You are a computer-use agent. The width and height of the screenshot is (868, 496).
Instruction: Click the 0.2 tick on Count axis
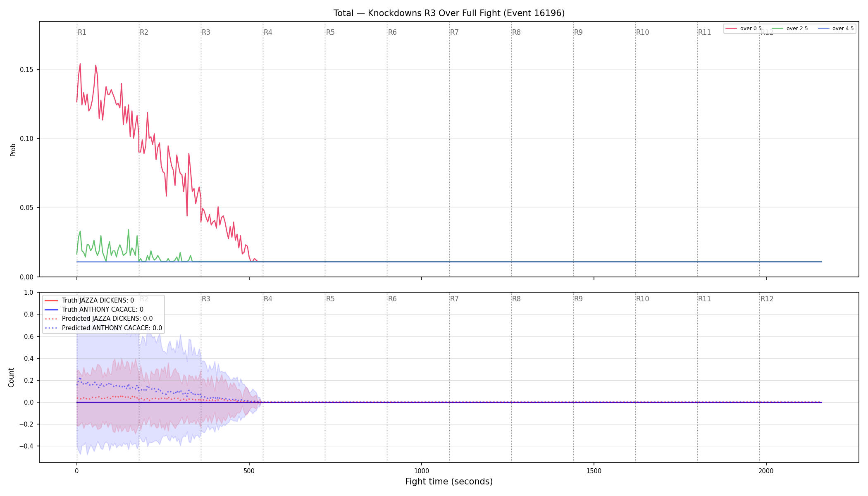tap(29, 380)
